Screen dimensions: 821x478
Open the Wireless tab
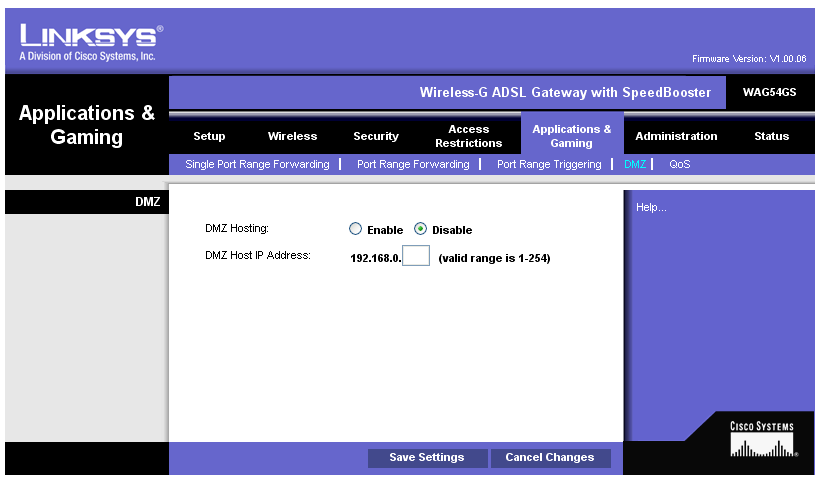[x=292, y=136]
